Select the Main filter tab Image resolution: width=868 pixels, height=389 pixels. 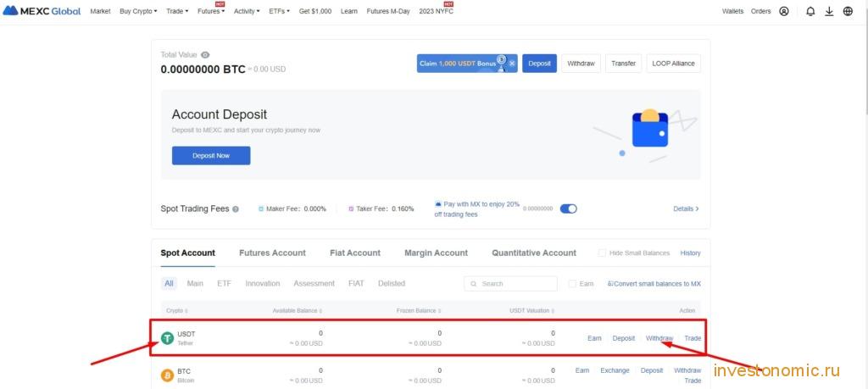[195, 283]
